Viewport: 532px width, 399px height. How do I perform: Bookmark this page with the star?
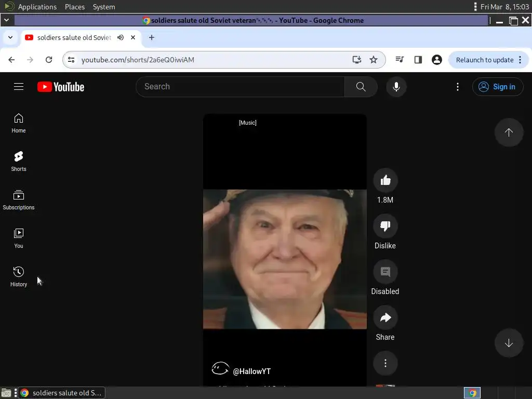(x=374, y=60)
